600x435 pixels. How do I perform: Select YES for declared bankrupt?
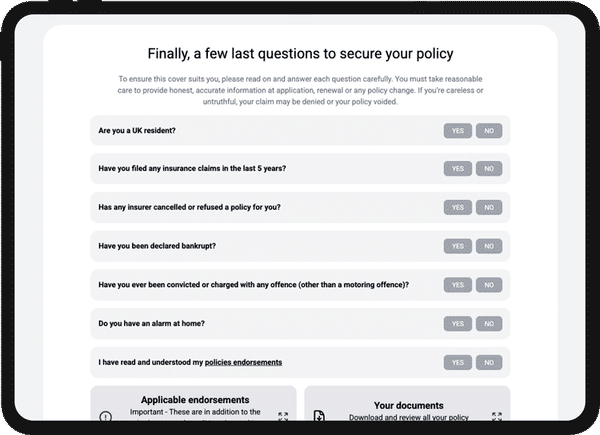click(458, 246)
